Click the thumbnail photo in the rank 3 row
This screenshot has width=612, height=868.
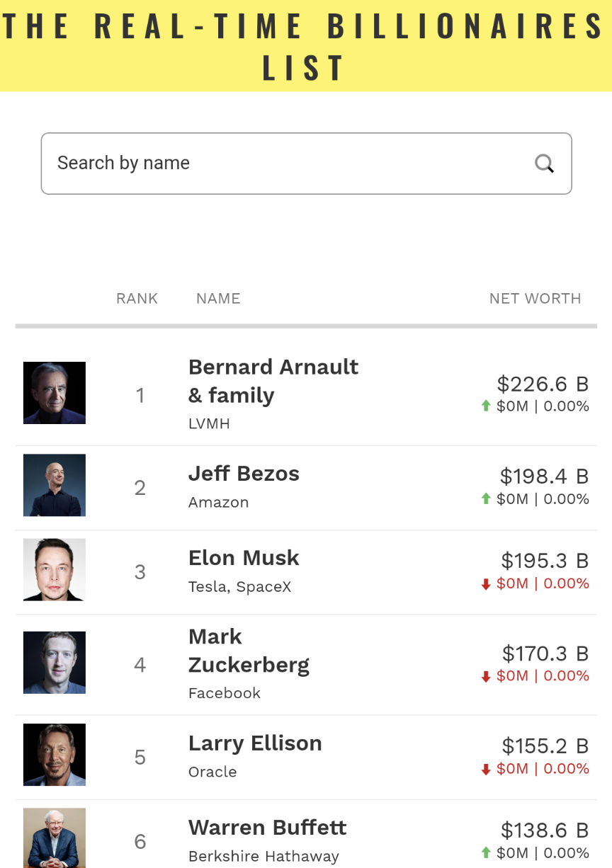[x=55, y=570]
